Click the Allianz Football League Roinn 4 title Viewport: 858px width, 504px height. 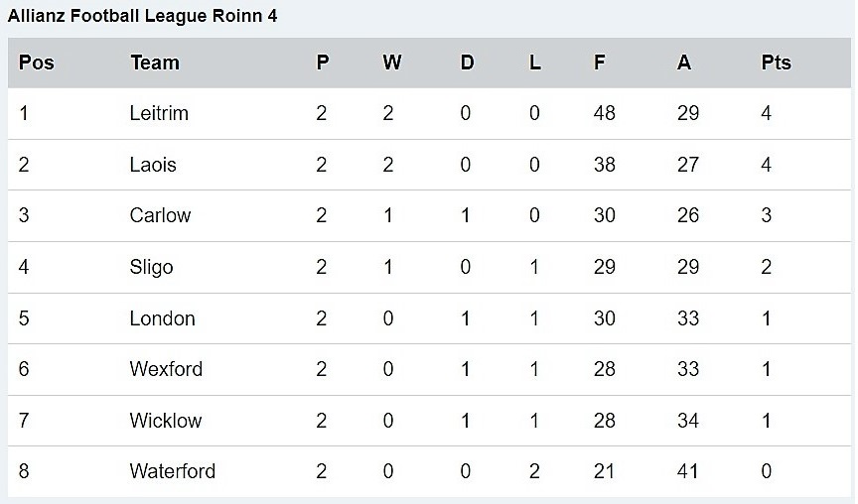coord(143,17)
